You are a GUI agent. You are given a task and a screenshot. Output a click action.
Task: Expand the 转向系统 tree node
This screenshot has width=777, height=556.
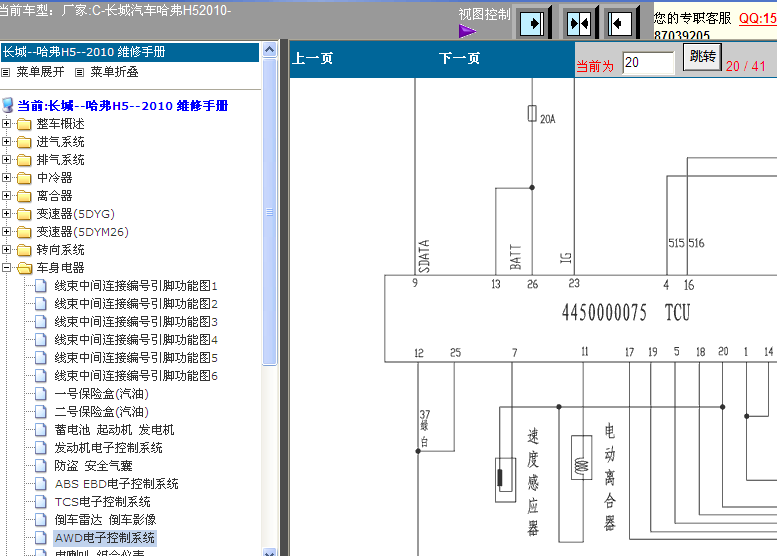6,250
